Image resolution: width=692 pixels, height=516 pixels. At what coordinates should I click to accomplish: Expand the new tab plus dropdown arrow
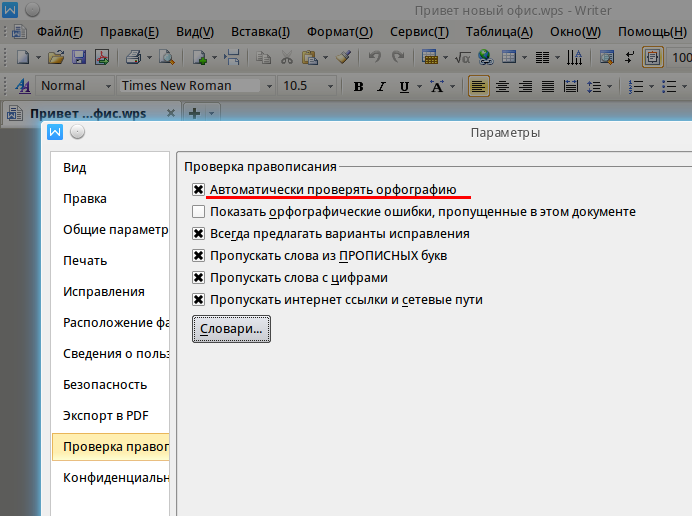(212, 113)
